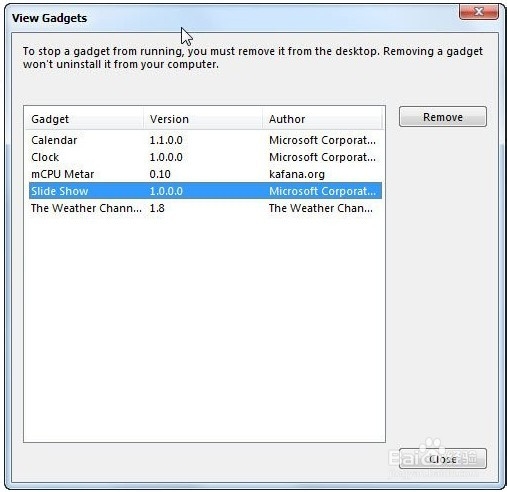Click the Remove button
This screenshot has width=507, height=492.
[x=443, y=117]
